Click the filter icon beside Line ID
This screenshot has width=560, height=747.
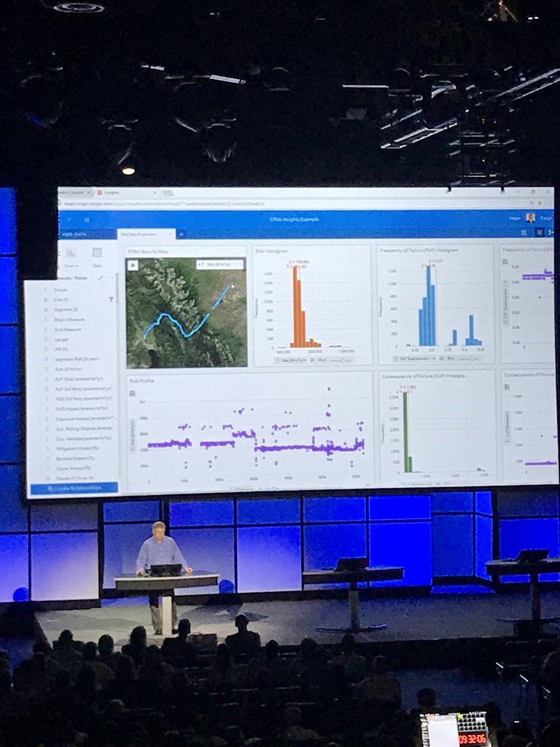[x=111, y=299]
